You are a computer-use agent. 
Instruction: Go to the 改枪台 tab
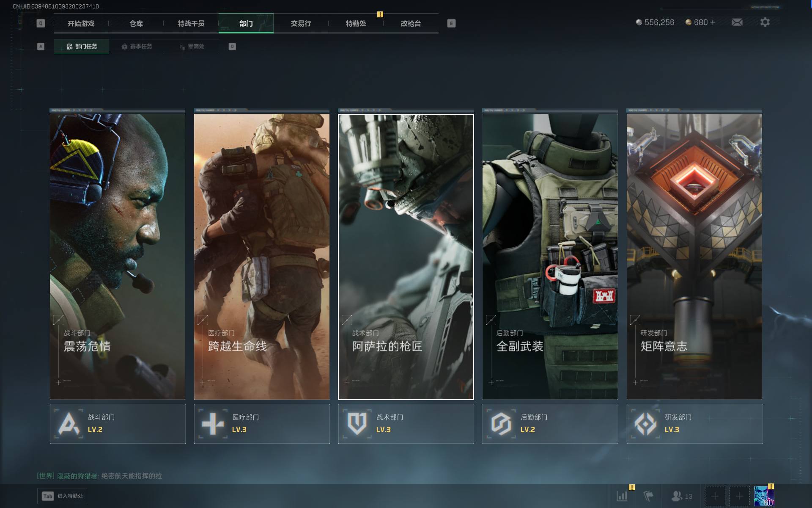tap(411, 24)
